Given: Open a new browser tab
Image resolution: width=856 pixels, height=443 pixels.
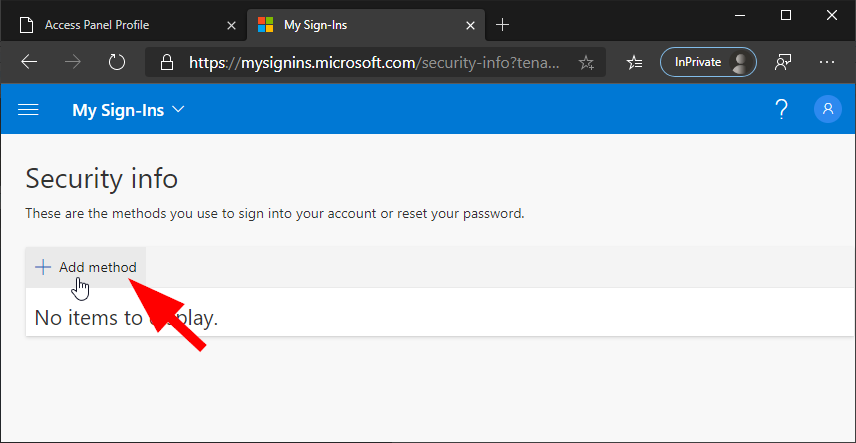Looking at the screenshot, I should pos(502,23).
